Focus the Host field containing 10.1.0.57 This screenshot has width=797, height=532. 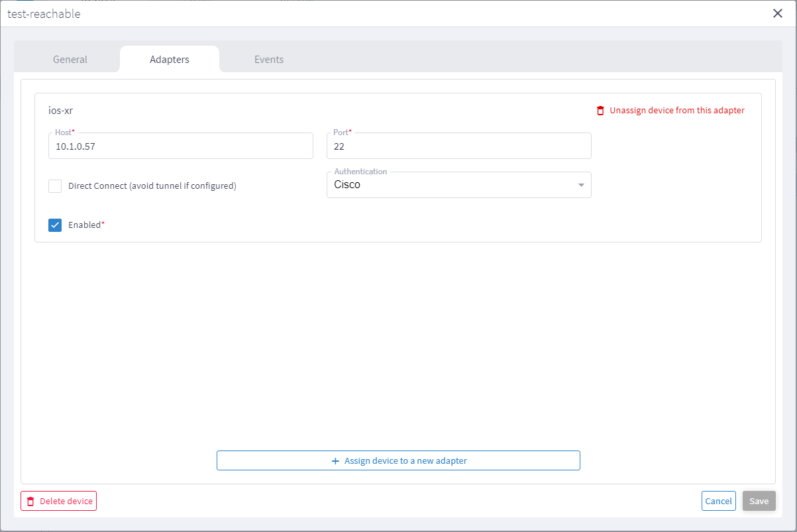pos(180,146)
